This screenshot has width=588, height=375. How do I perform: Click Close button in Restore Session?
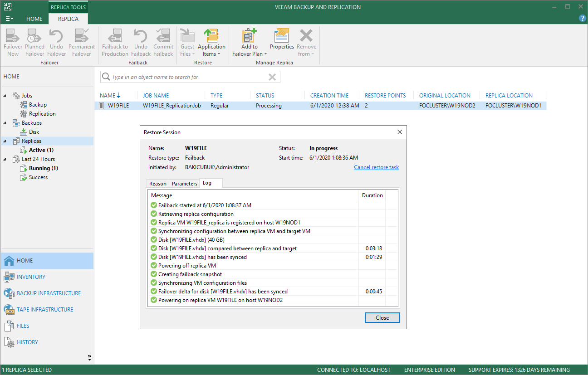coord(382,318)
